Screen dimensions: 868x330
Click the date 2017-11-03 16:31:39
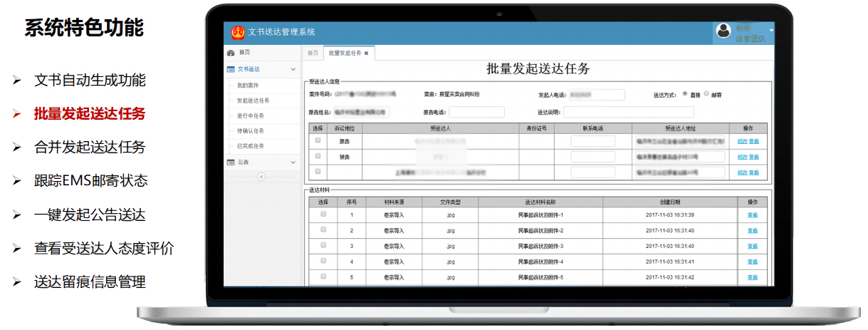coord(669,215)
